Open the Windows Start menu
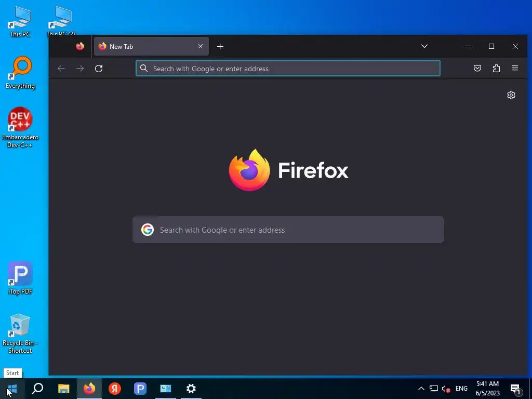 [x=12, y=389]
